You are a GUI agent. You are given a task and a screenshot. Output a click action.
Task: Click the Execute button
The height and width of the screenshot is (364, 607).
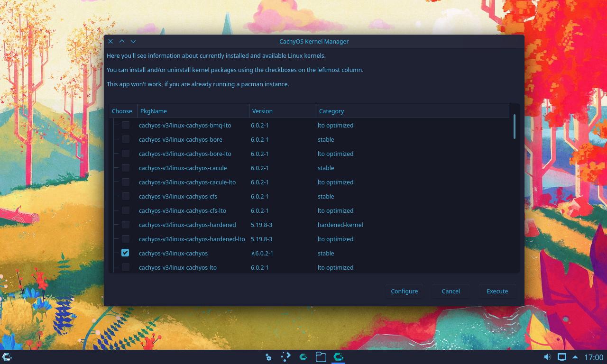[497, 291]
